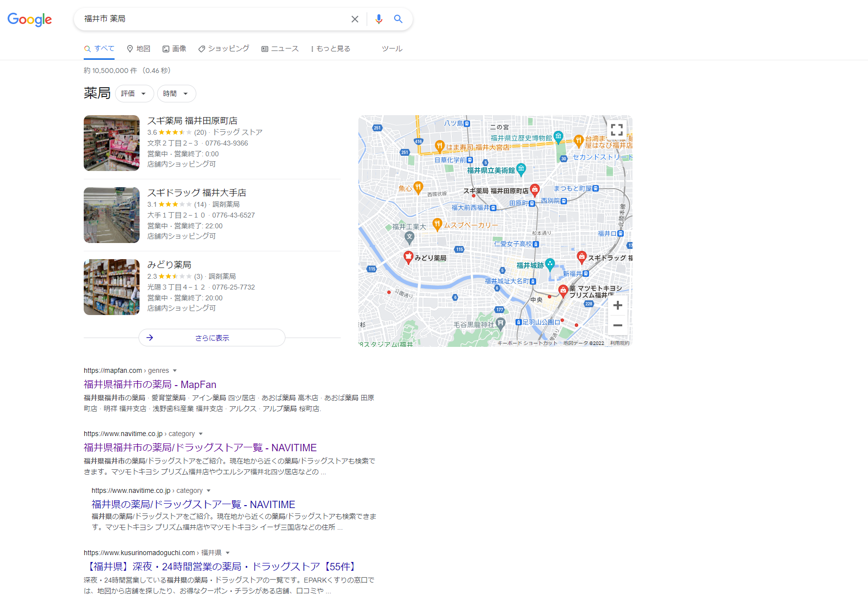
Task: Click the 仁愛女子高校 station icon
Action: click(536, 244)
